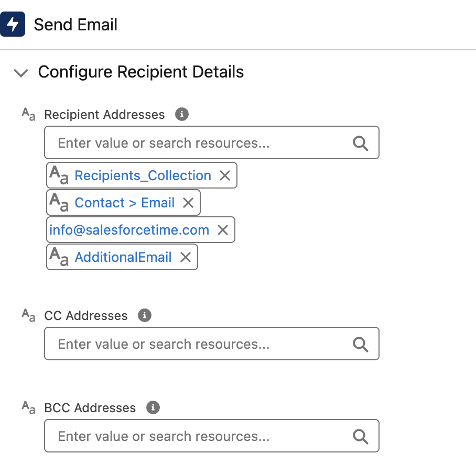This screenshot has width=476, height=464.
Task: Collapse the Configure Recipient Details section
Action: 21,73
